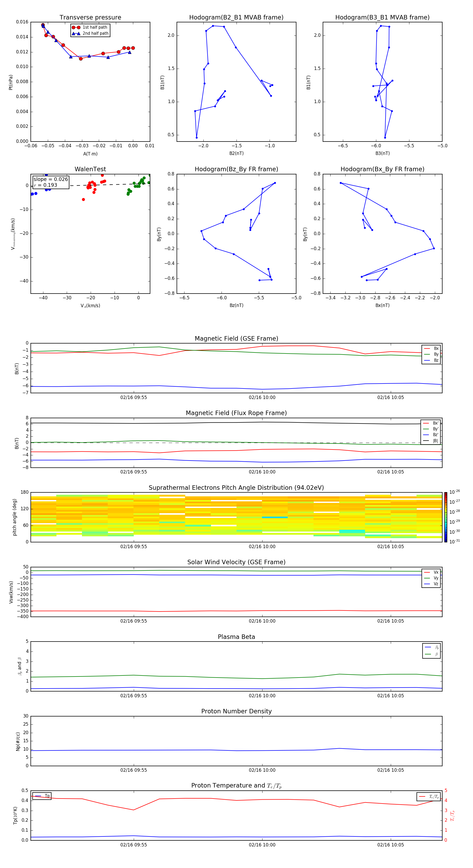
Task: Click WalenTest 'VA(km/s)' x-axis label
Action: click(90, 306)
